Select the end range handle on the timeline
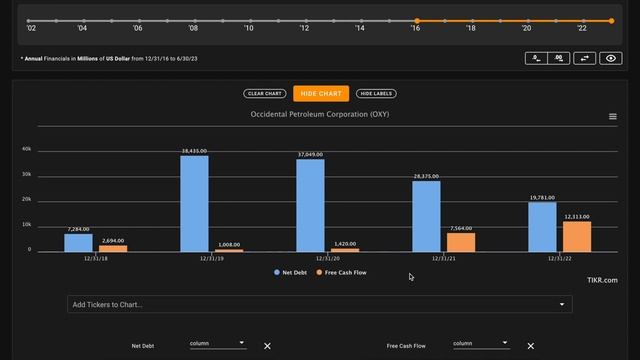The height and width of the screenshot is (360, 640). tap(611, 21)
